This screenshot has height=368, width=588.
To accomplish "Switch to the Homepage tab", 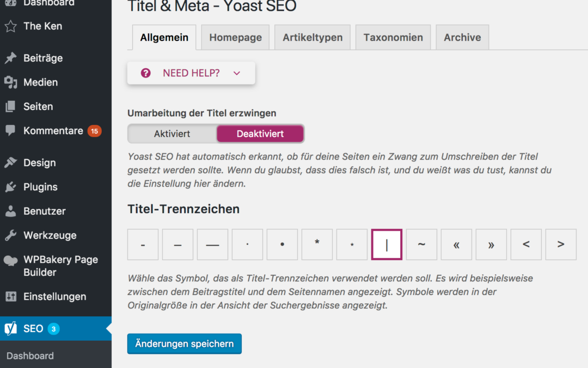I will tap(235, 38).
